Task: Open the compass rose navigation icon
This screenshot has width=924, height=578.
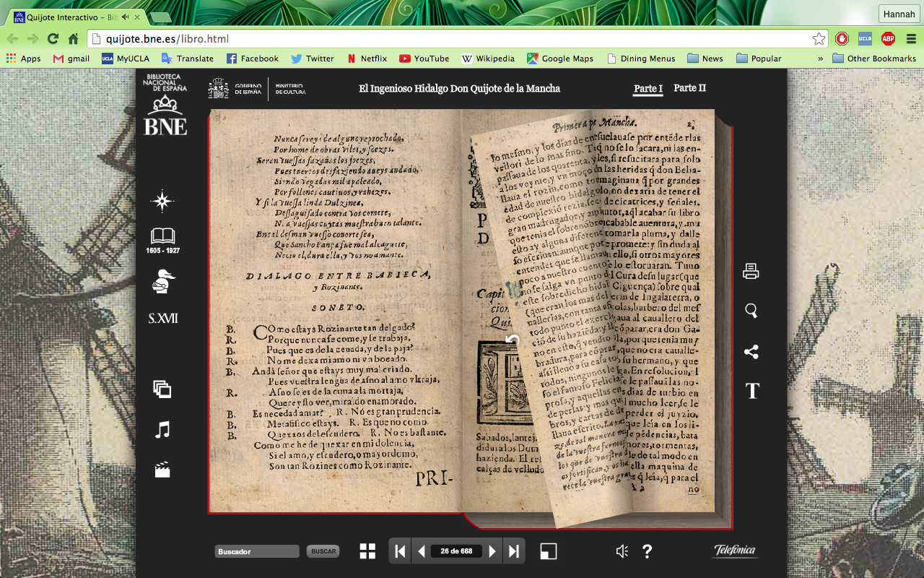Action: [x=162, y=202]
